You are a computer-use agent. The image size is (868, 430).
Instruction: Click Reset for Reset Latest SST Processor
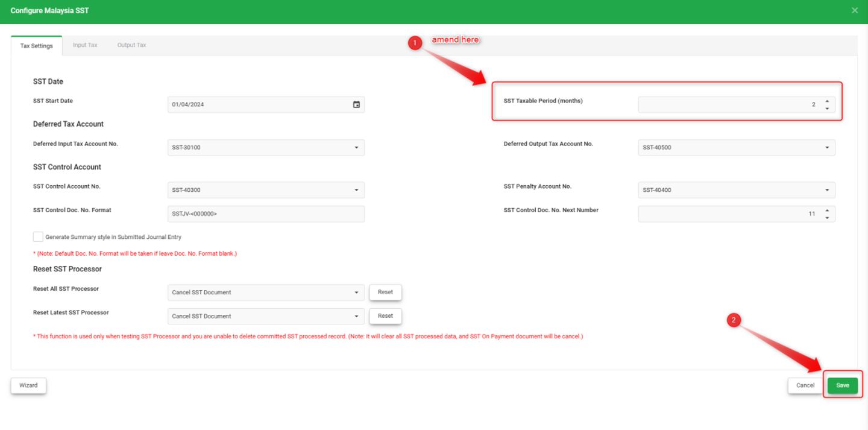point(385,316)
